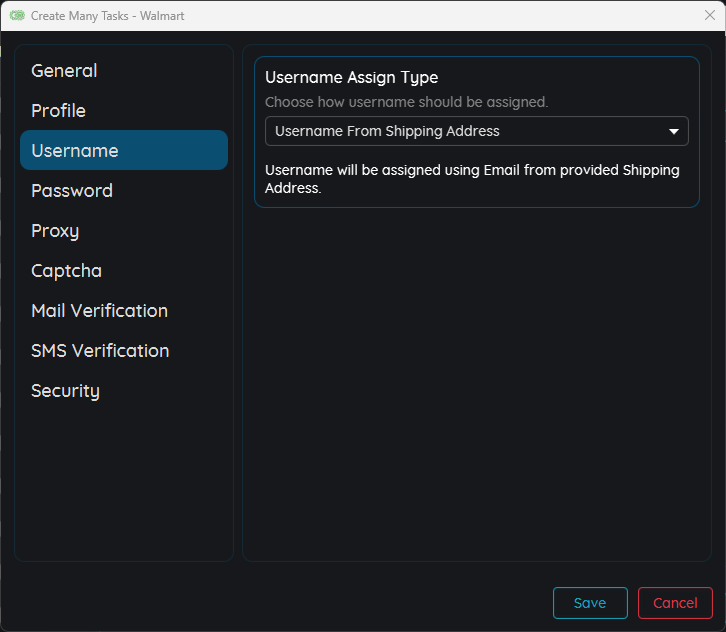726x632 pixels.
Task: Open the Proxy section
Action: [55, 231]
